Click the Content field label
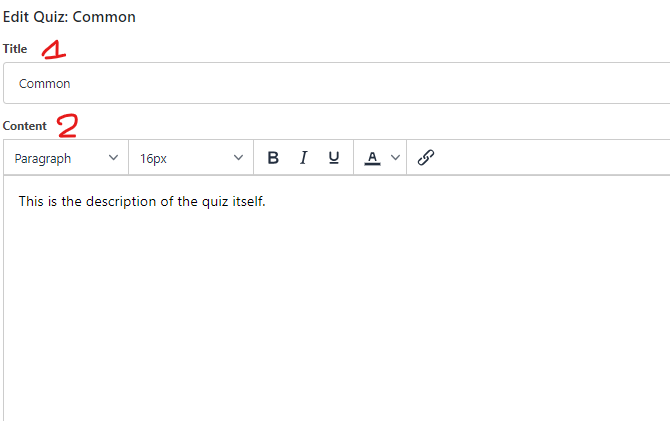Viewport: 670px width, 421px height. [25, 126]
